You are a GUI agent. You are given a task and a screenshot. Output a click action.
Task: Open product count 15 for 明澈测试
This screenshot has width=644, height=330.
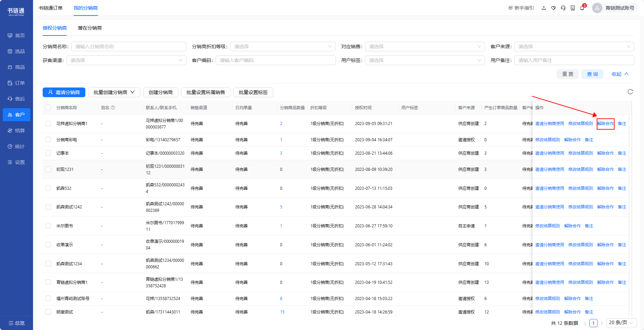282,312
